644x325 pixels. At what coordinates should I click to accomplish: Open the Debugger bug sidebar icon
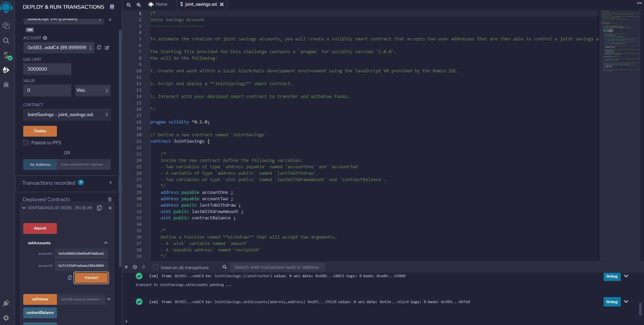pos(6,84)
